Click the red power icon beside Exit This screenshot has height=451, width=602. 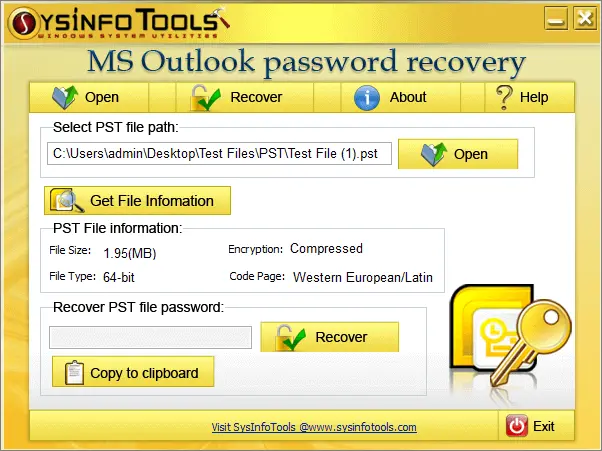click(x=517, y=426)
